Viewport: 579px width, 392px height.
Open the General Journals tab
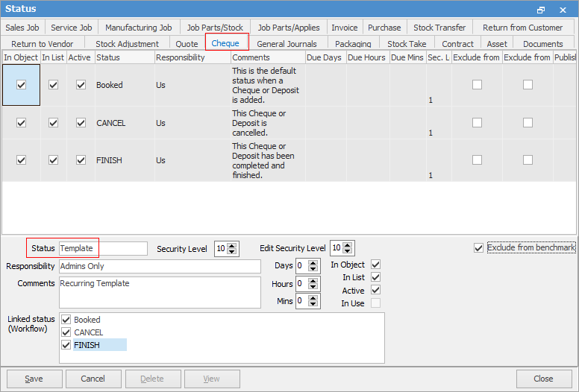pos(287,44)
